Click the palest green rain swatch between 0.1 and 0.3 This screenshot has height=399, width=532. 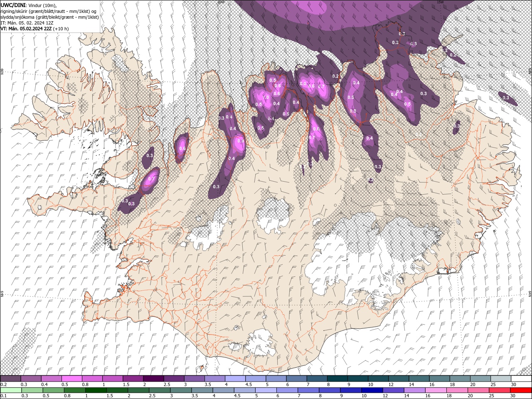pyautogui.click(x=10, y=390)
